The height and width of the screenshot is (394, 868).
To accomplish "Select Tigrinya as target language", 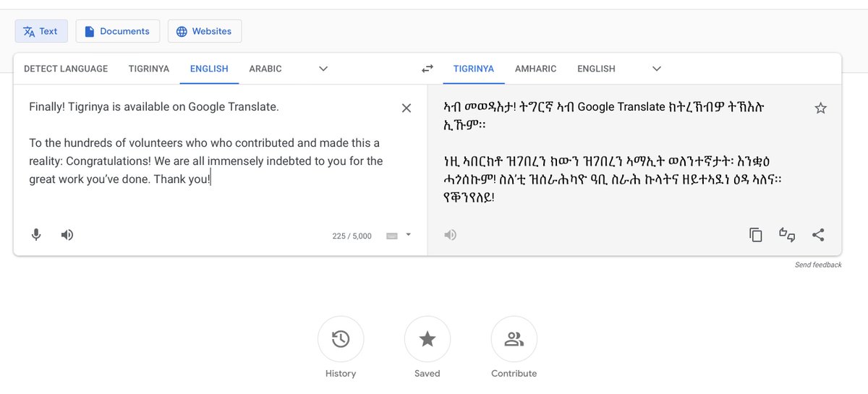I will point(474,69).
